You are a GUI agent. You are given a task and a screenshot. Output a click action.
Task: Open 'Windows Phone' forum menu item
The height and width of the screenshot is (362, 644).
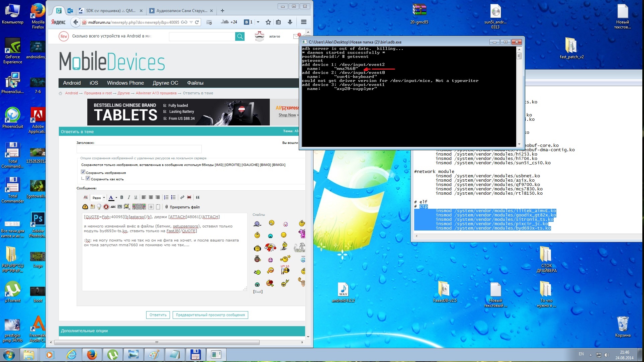coord(125,83)
